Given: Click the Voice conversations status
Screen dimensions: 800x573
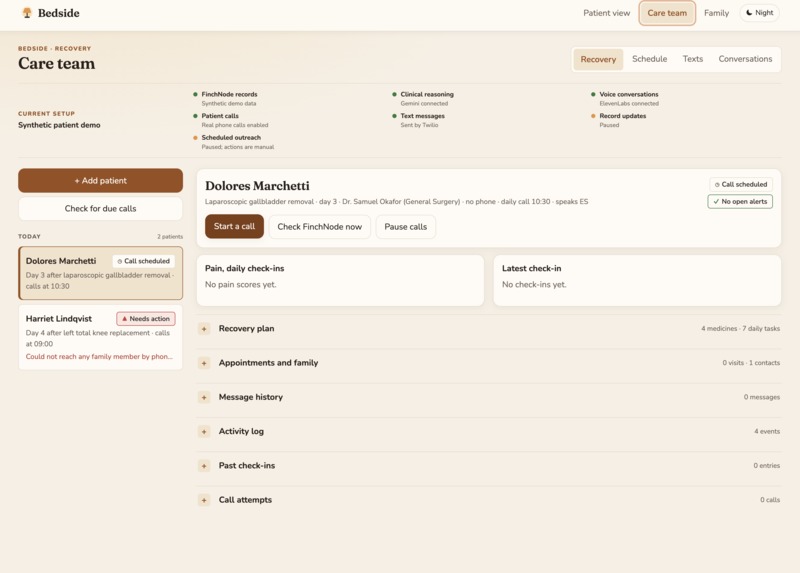Looking at the screenshot, I should point(624,98).
